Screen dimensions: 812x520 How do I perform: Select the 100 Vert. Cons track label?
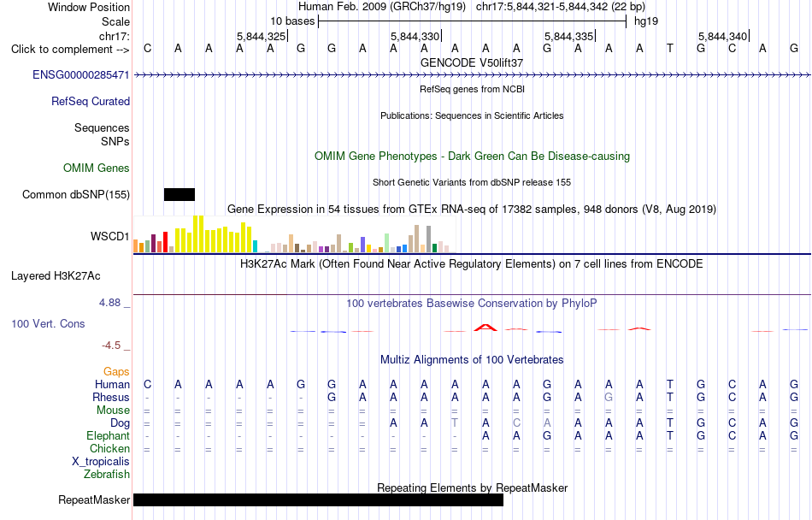coord(48,323)
